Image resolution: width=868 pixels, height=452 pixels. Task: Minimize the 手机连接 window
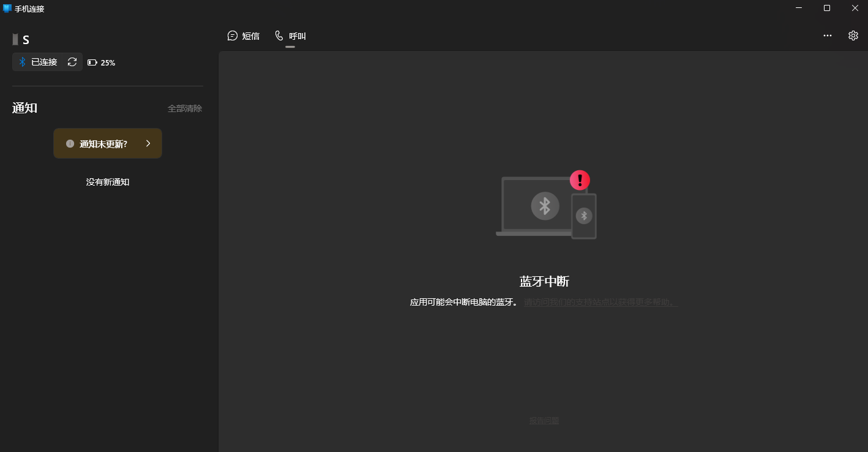[799, 8]
